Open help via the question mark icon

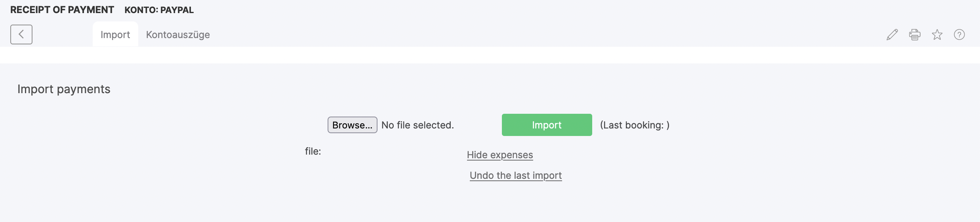coord(959,35)
